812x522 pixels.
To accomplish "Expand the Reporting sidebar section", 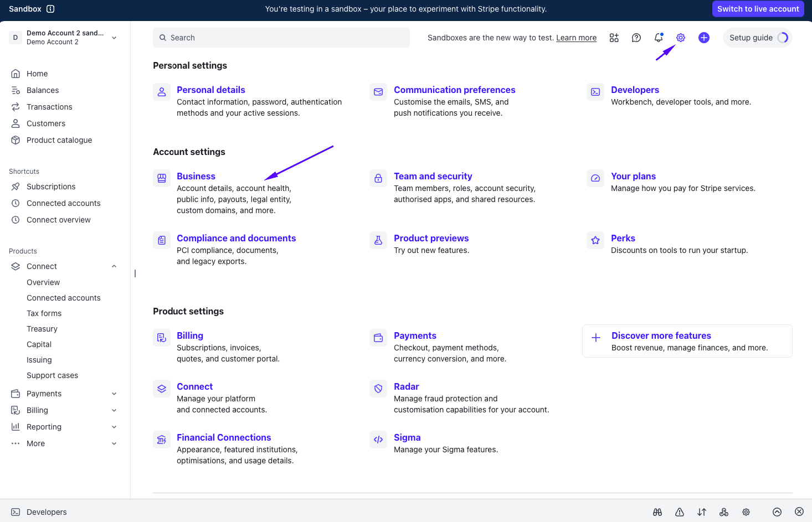I will click(114, 427).
